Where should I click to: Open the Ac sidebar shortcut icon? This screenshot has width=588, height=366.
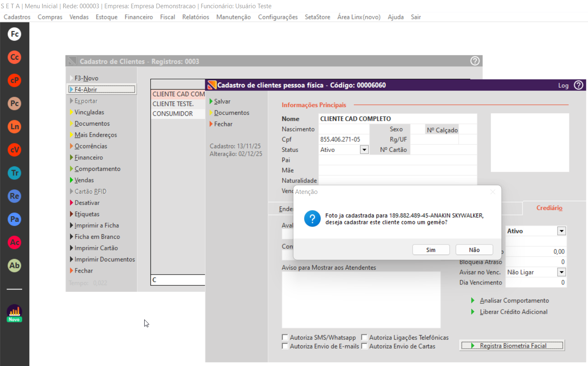(x=14, y=242)
